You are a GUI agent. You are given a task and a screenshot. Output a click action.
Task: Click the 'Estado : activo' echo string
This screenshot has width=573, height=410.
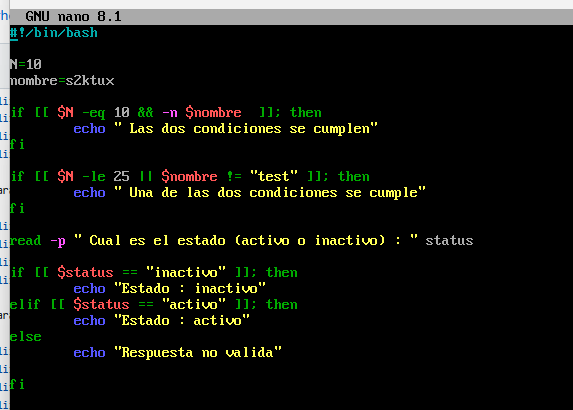[182, 320]
